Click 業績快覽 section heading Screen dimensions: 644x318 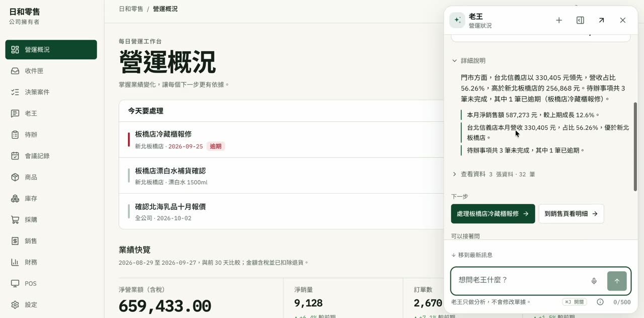click(134, 250)
